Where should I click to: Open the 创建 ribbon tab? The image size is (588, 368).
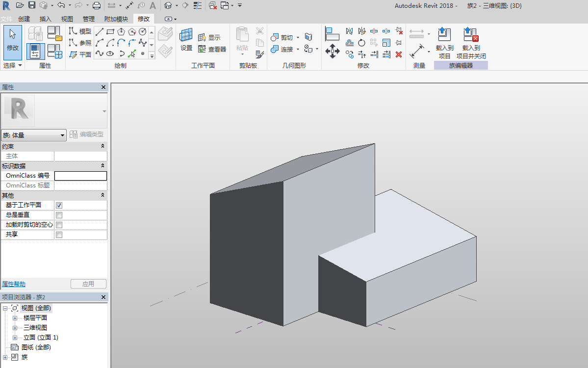click(24, 19)
